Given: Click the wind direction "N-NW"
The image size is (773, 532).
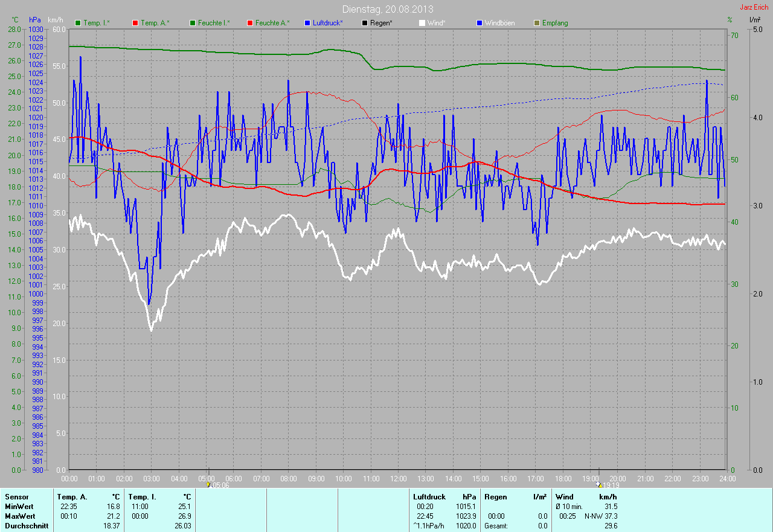Looking at the screenshot, I should [593, 516].
